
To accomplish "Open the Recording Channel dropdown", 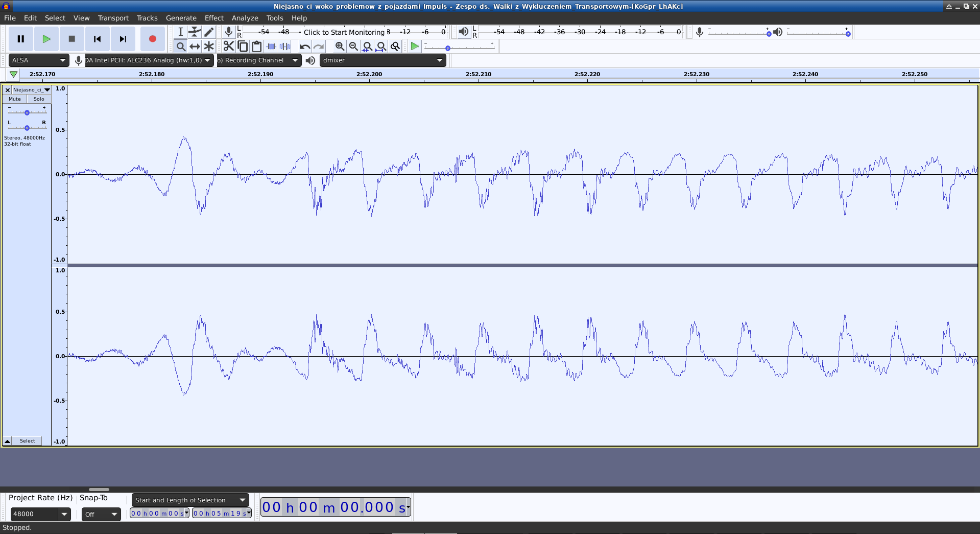I will pos(259,60).
